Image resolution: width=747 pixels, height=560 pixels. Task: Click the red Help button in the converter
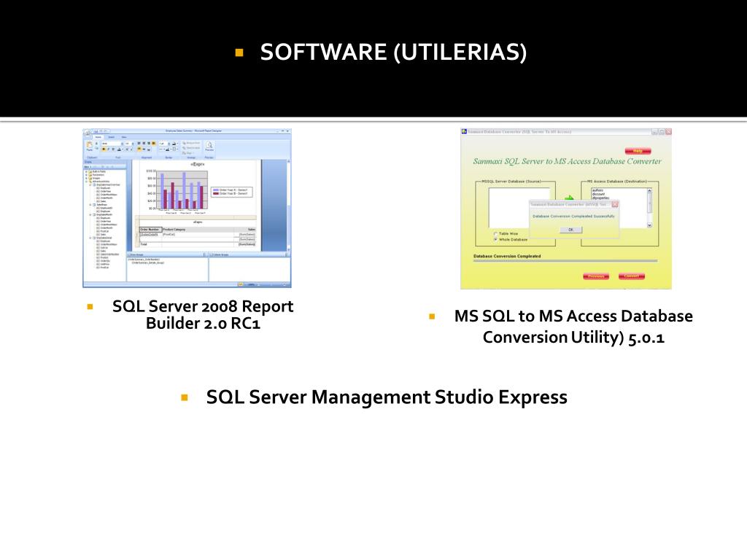coord(638,151)
